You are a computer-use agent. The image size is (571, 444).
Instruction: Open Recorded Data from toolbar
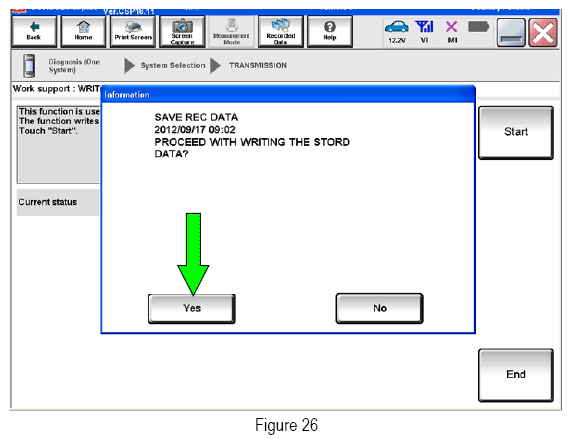280,32
